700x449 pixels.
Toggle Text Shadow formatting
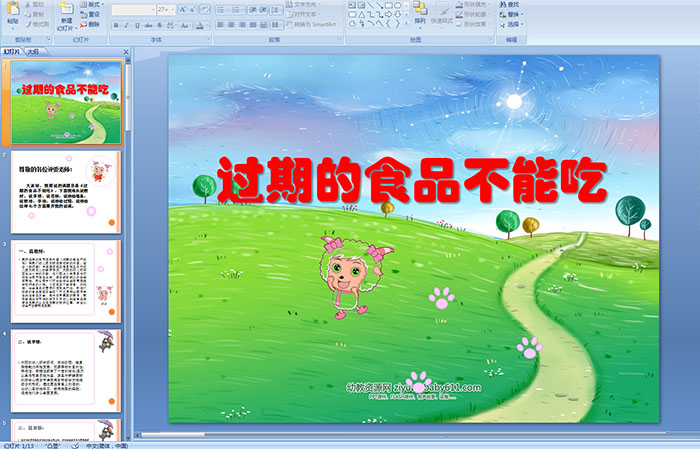[159, 25]
